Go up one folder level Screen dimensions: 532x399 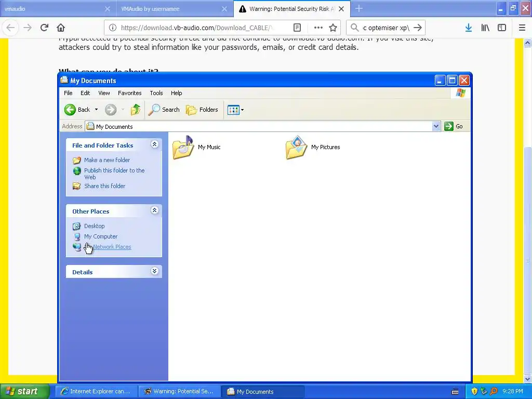point(136,110)
